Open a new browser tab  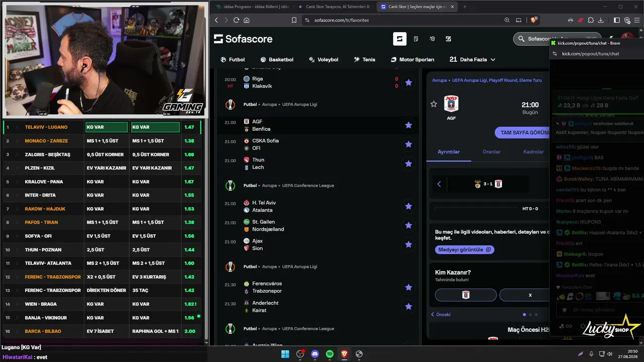tap(464, 7)
